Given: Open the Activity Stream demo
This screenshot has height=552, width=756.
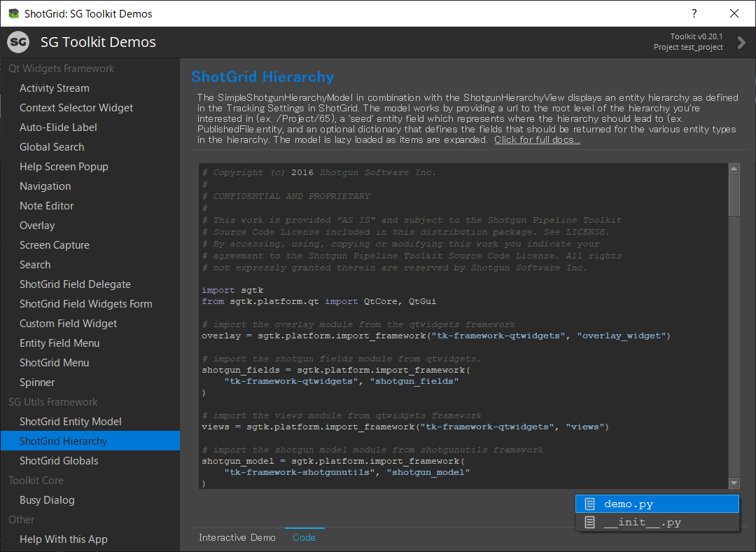Looking at the screenshot, I should click(55, 88).
